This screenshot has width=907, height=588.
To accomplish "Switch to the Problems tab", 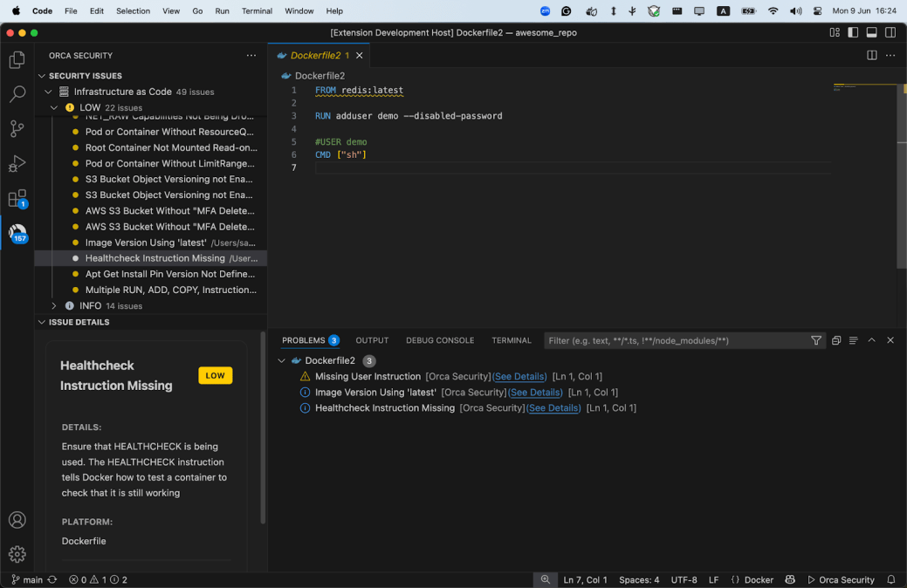I will point(310,340).
